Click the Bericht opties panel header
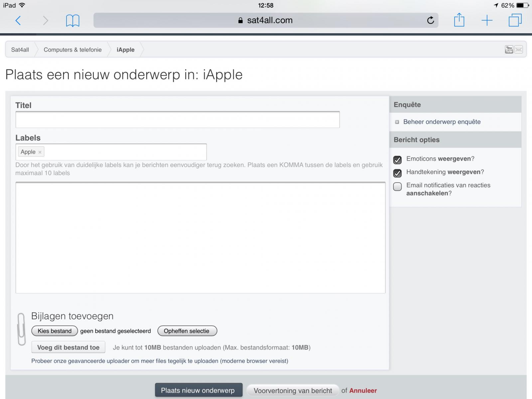The height and width of the screenshot is (399, 532). 455,140
